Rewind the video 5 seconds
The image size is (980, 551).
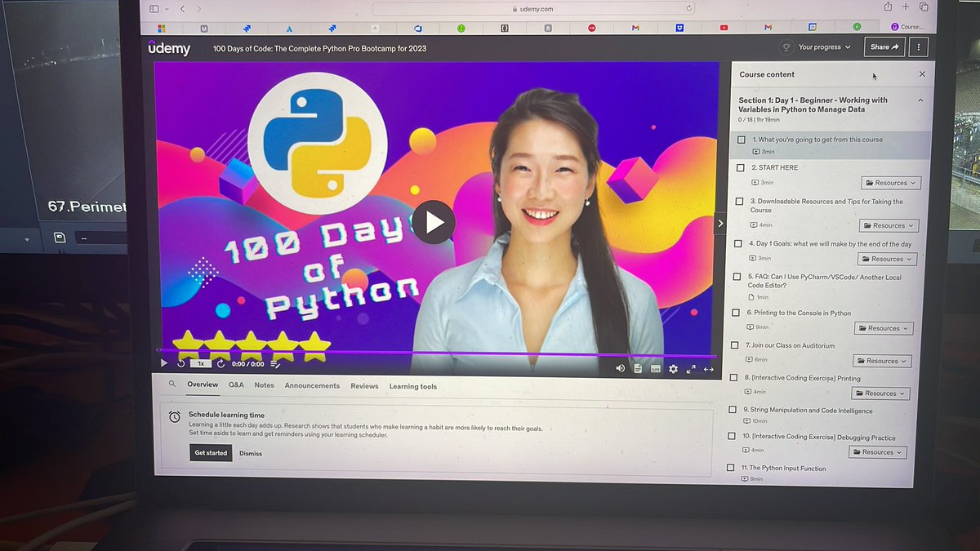(x=180, y=363)
